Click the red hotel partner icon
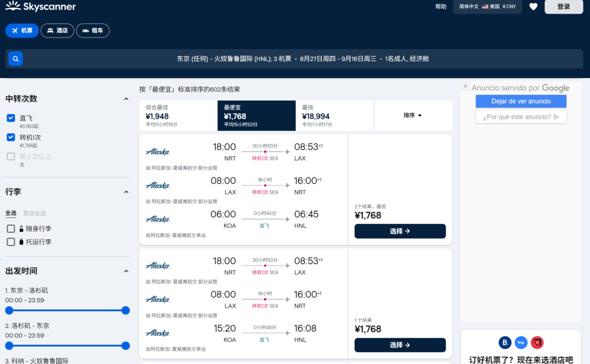The image size is (590, 364). click(x=537, y=343)
